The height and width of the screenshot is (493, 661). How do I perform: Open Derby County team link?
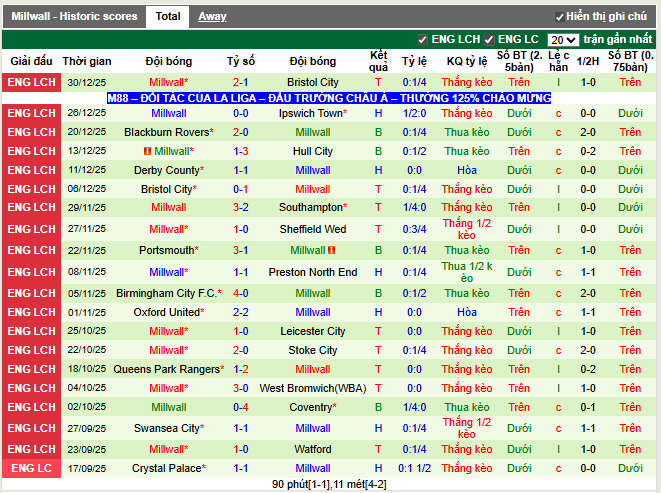click(x=169, y=170)
